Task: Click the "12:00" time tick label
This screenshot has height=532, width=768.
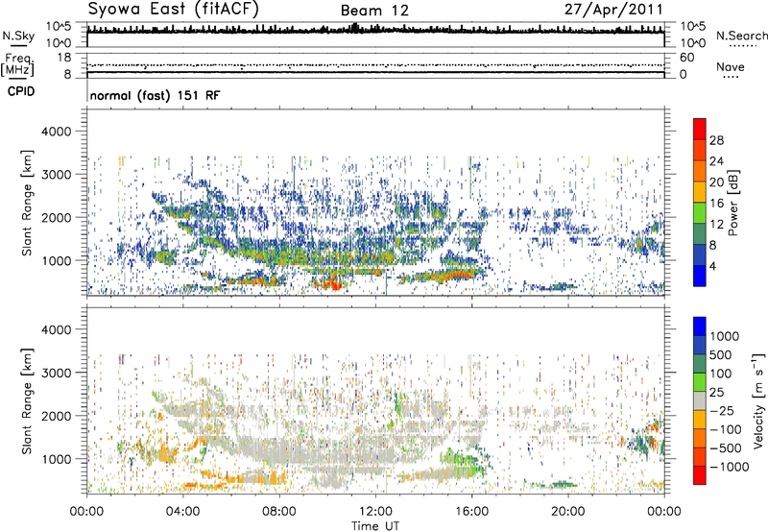Action: [x=375, y=512]
